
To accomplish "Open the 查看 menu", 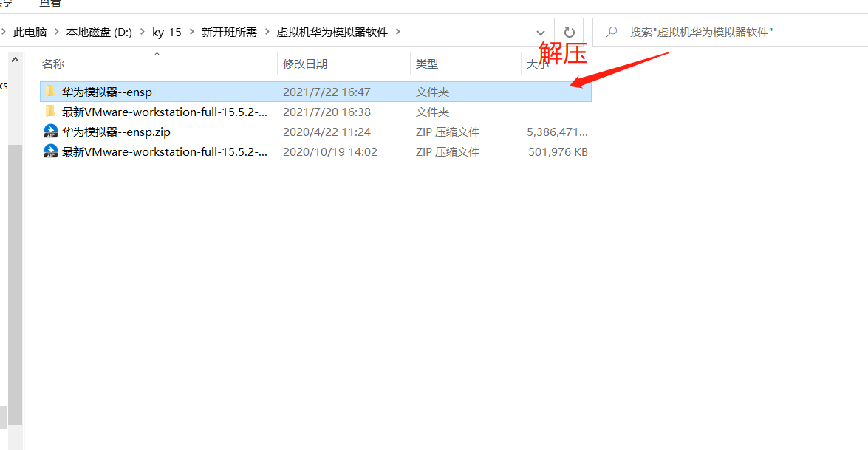I will (x=49, y=4).
